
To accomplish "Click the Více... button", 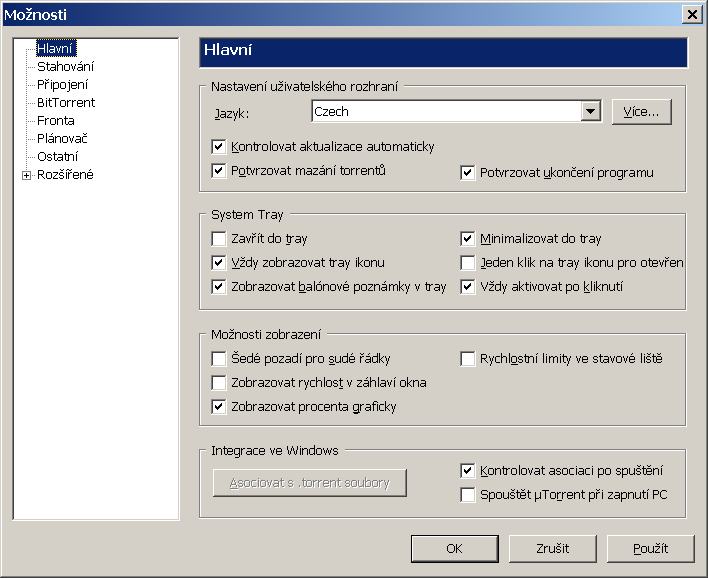I will 641,112.
